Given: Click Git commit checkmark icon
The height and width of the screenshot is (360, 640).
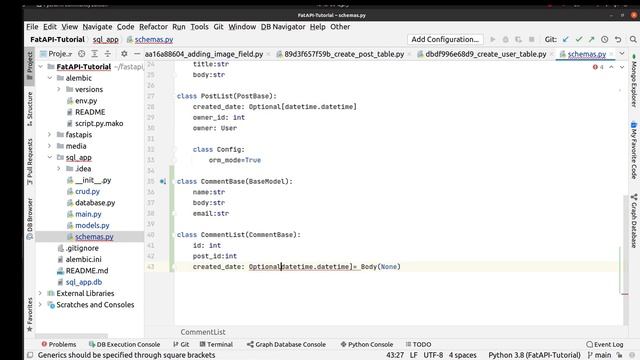Looking at the screenshot, I should 578,40.
